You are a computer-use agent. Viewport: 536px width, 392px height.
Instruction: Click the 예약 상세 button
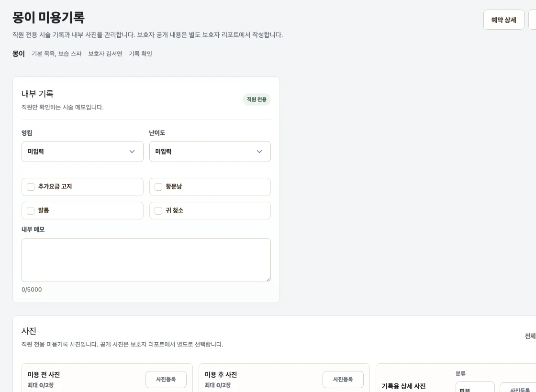(503, 20)
